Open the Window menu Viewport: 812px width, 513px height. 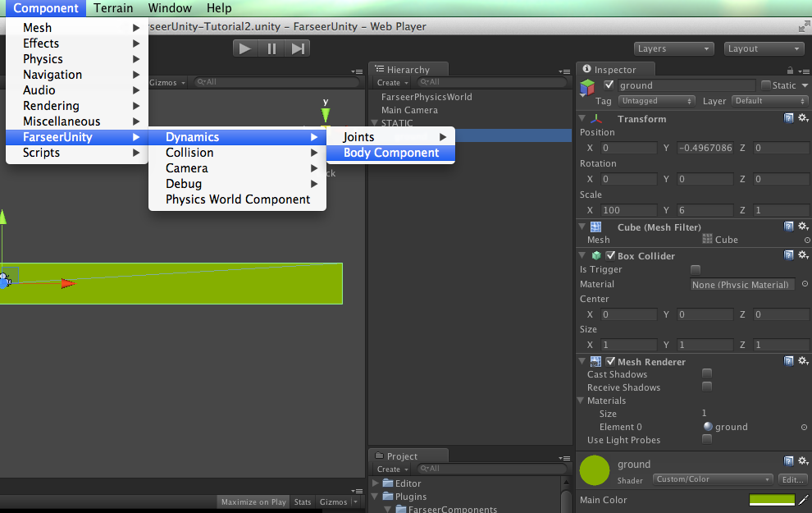(170, 8)
